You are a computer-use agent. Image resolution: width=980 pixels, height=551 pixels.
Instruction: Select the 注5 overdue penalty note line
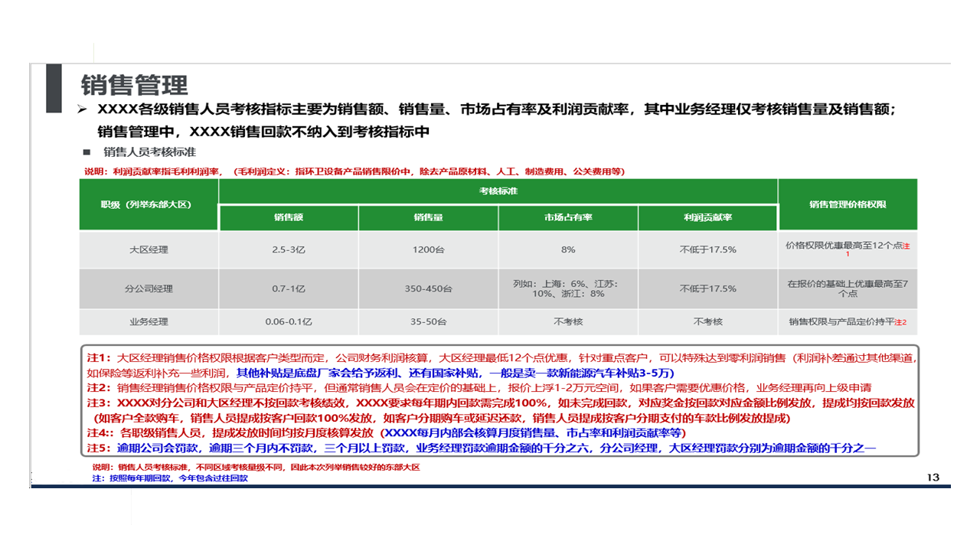click(x=482, y=448)
